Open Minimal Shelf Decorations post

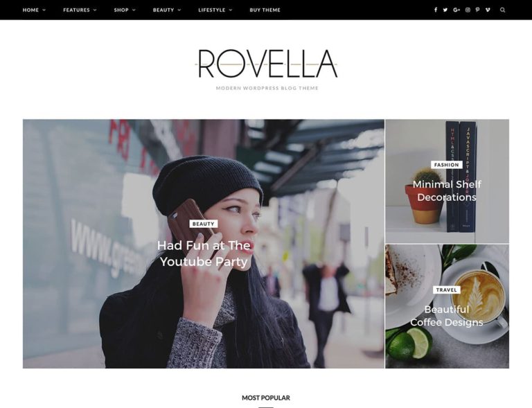click(x=447, y=190)
